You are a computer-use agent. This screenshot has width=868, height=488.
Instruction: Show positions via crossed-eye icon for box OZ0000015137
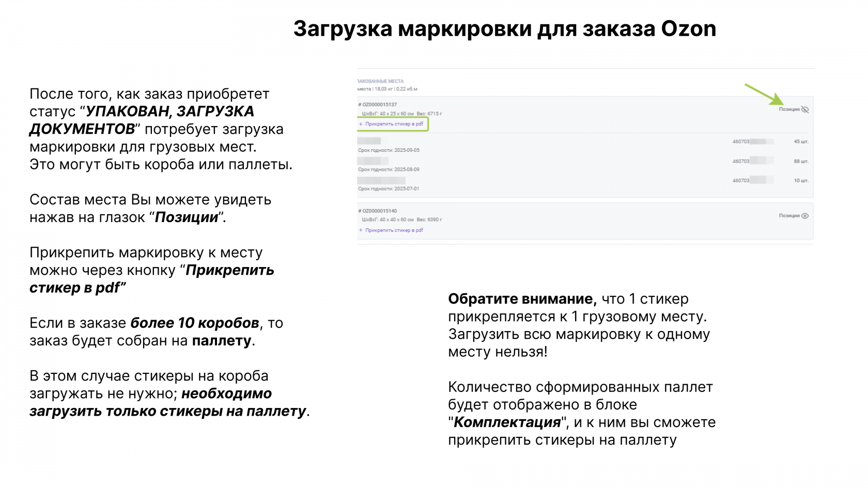[x=804, y=109]
